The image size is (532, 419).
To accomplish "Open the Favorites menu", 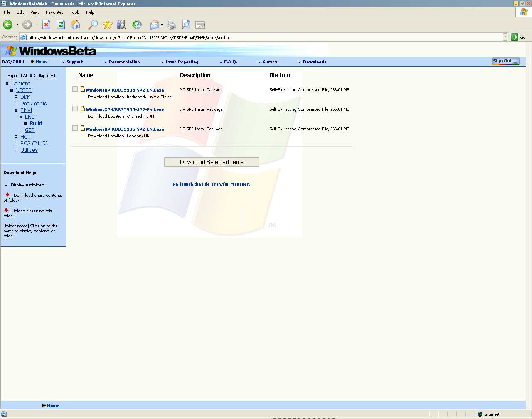I will (x=54, y=12).
